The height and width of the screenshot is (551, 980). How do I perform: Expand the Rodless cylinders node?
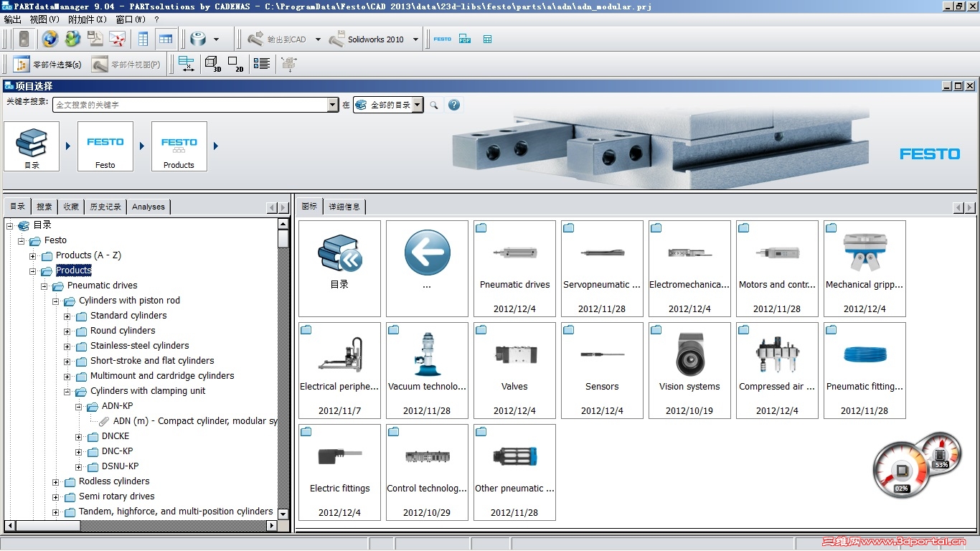56,482
